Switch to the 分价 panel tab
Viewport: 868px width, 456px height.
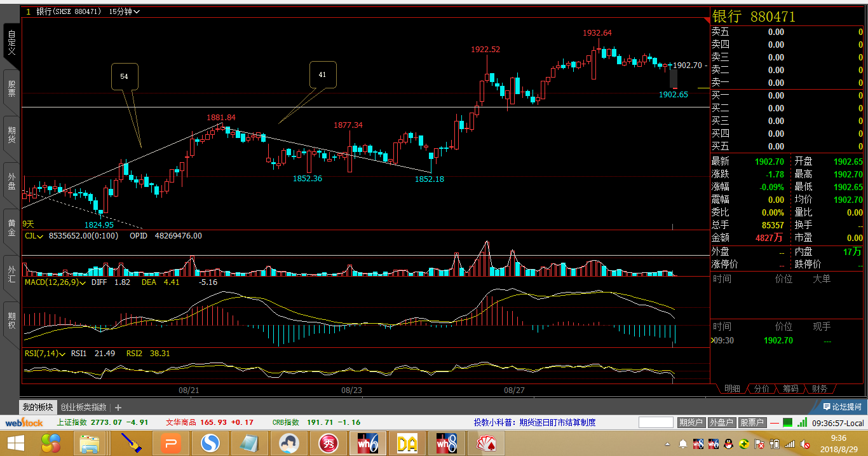761,389
